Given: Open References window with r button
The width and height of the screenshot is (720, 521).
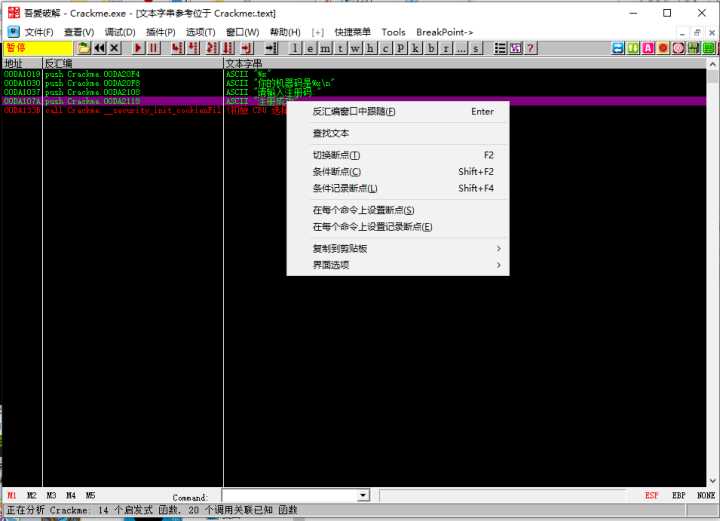Looking at the screenshot, I should 446,48.
